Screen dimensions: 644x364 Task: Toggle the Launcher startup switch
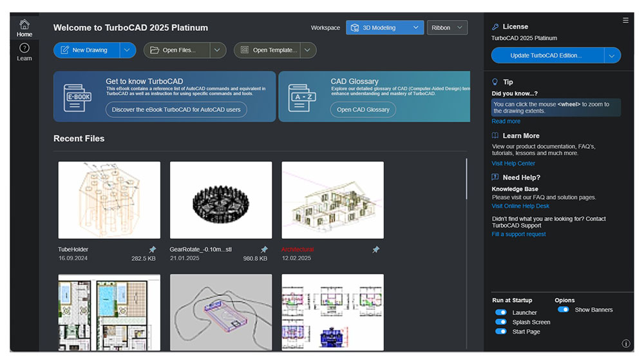point(500,312)
